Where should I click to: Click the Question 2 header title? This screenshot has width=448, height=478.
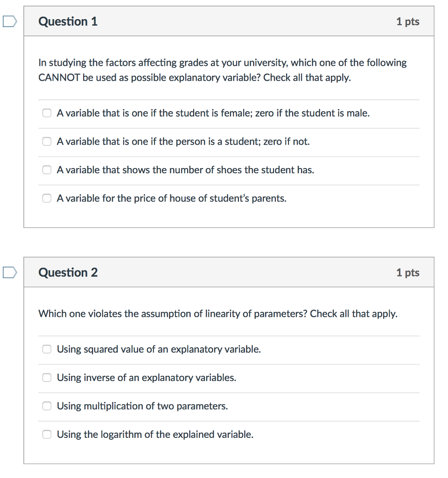[x=68, y=272]
